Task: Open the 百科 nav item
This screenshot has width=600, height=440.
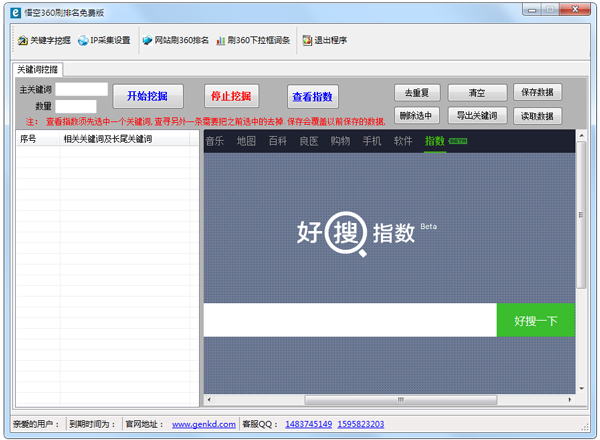Action: pyautogui.click(x=278, y=141)
